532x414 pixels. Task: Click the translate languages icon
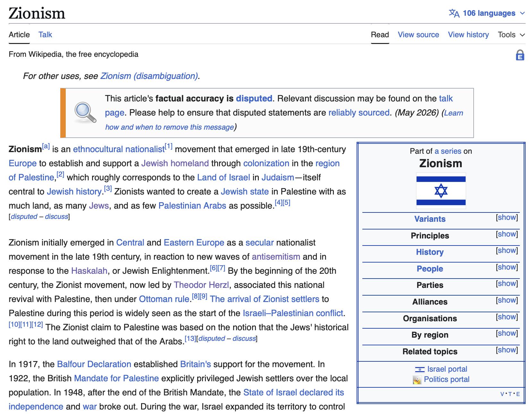click(x=454, y=13)
